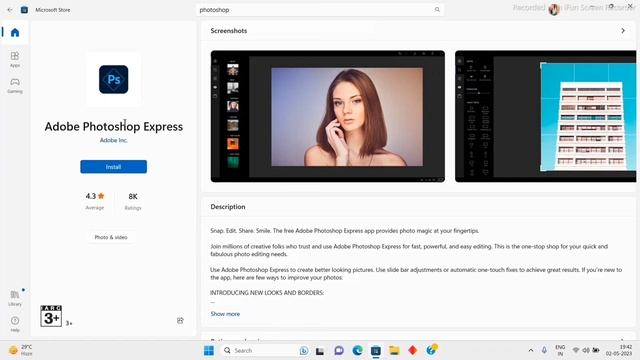Go back using the back arrow
Viewport: 640px width, 360px height.
coord(10,10)
